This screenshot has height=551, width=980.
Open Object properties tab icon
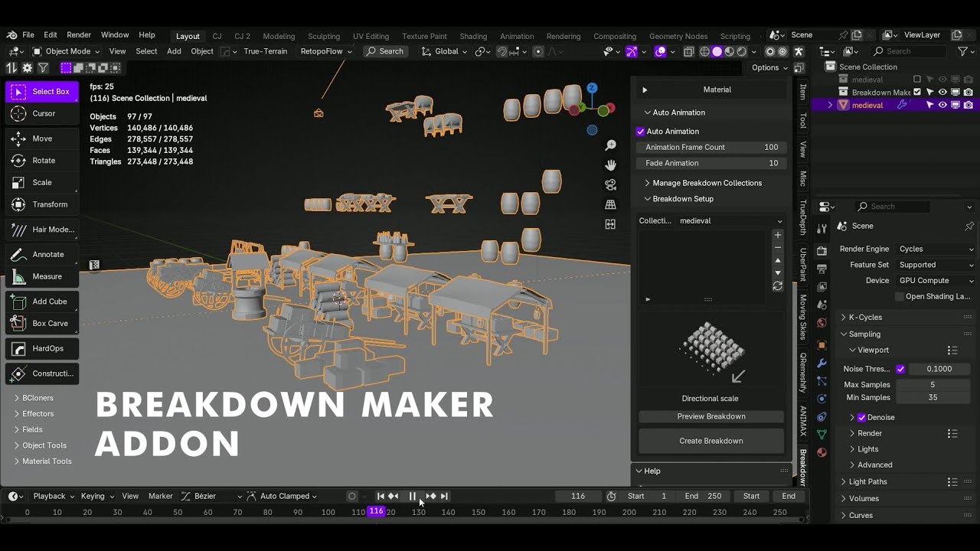coord(822,344)
